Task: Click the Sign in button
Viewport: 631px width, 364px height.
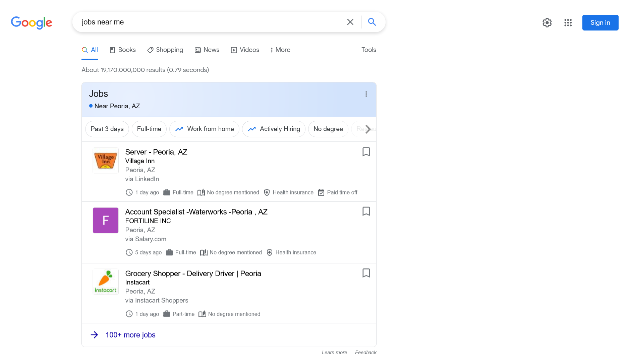Action: tap(600, 22)
